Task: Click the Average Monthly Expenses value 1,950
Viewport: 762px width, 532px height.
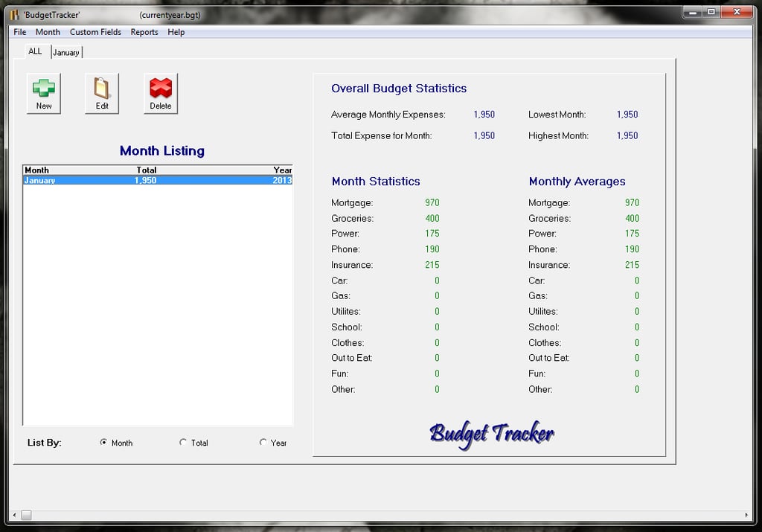Action: pyautogui.click(x=484, y=115)
